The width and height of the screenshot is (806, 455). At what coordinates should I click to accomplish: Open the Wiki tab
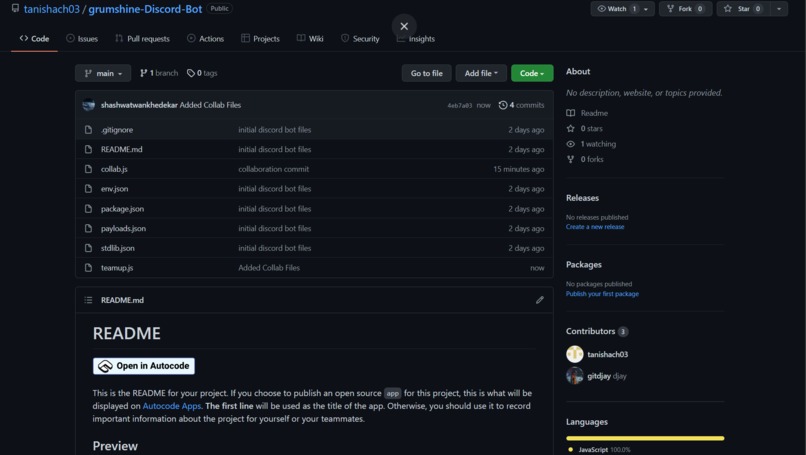(310, 39)
